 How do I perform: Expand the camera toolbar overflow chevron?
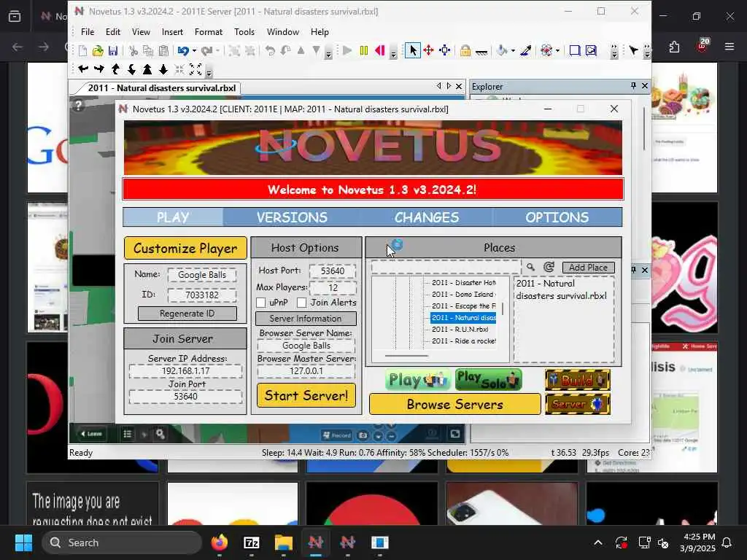(209, 72)
